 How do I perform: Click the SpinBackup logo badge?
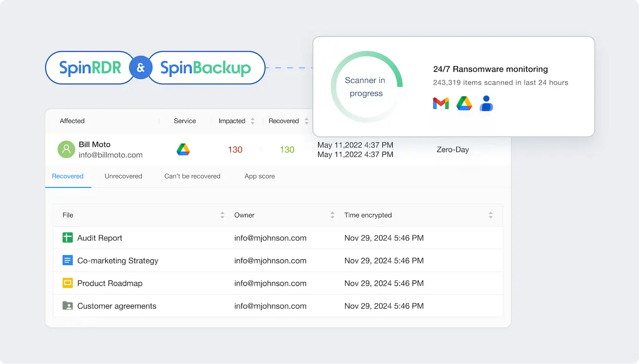[x=206, y=68]
